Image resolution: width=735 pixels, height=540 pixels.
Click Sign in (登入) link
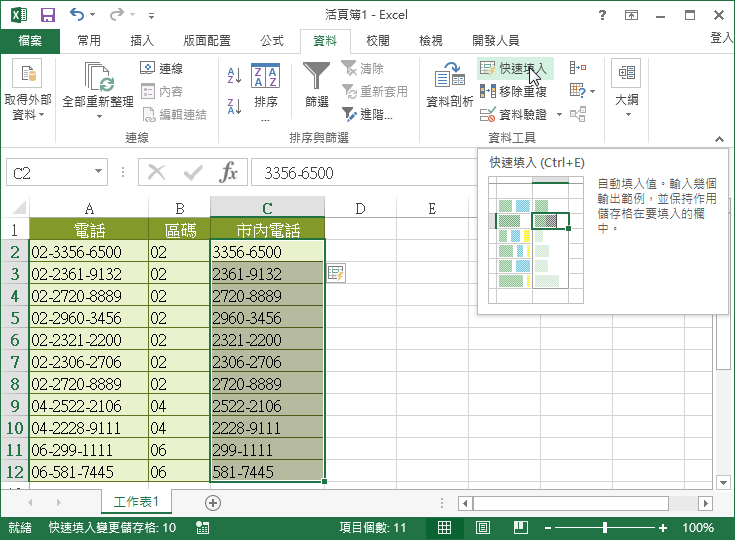[722, 38]
